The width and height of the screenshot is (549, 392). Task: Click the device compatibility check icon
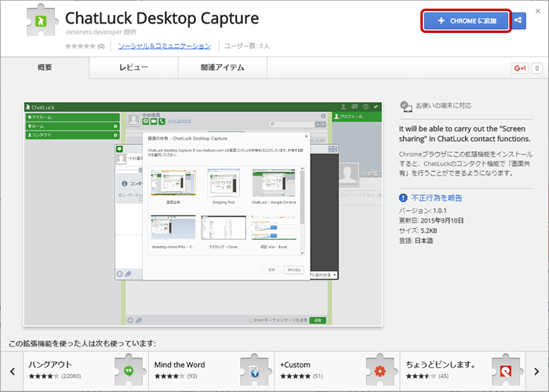(406, 107)
